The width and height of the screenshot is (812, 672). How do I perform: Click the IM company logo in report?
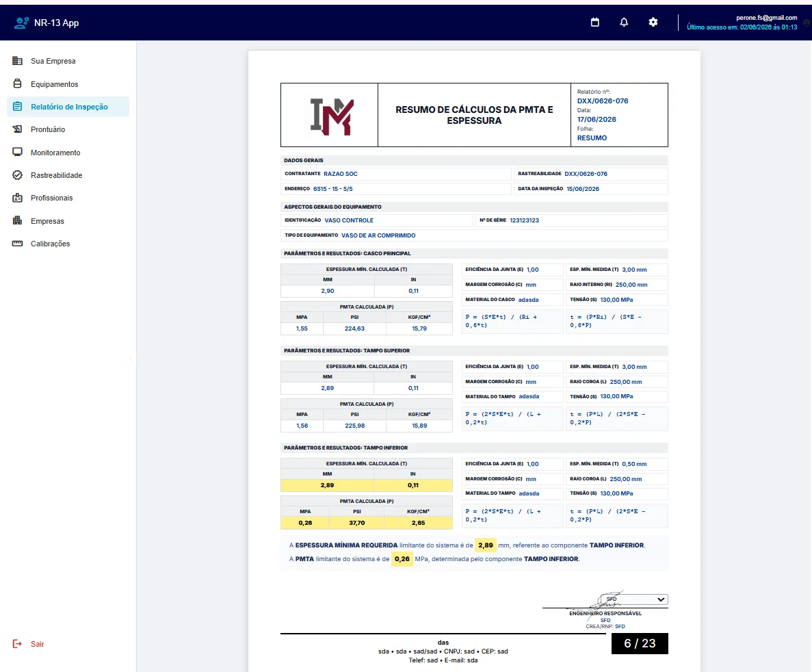pyautogui.click(x=331, y=117)
